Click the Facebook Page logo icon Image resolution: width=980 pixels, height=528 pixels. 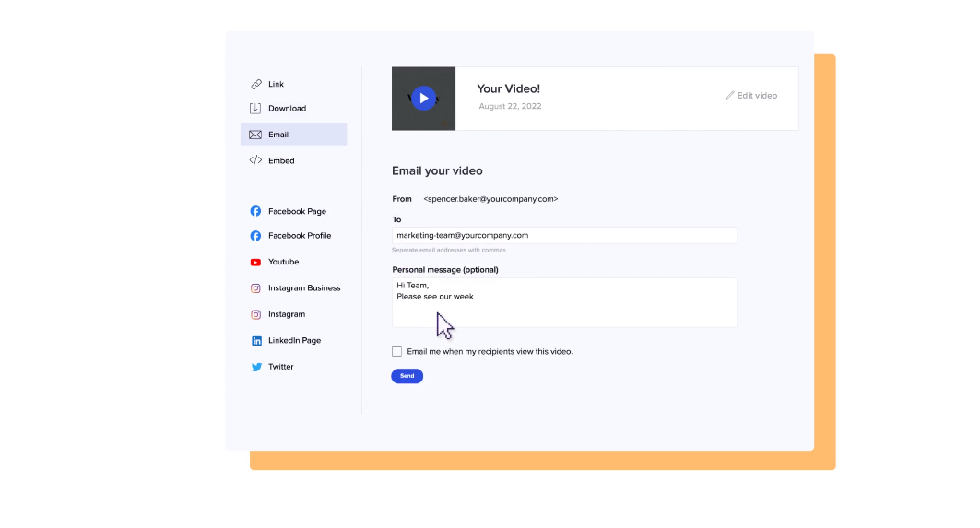tap(255, 211)
